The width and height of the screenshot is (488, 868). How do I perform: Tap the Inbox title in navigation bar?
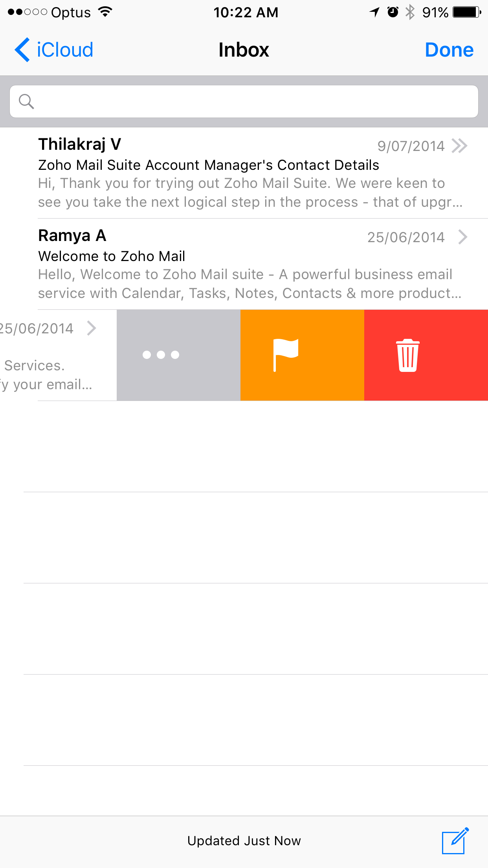coord(244,50)
